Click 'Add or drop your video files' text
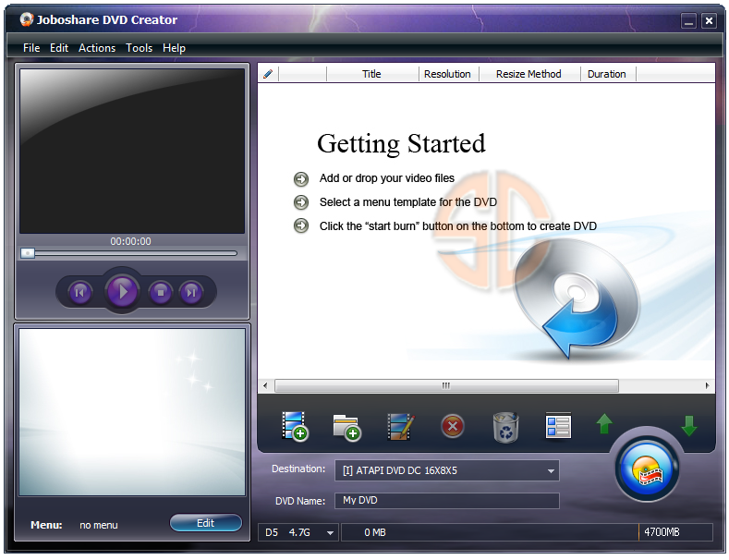 [387, 178]
